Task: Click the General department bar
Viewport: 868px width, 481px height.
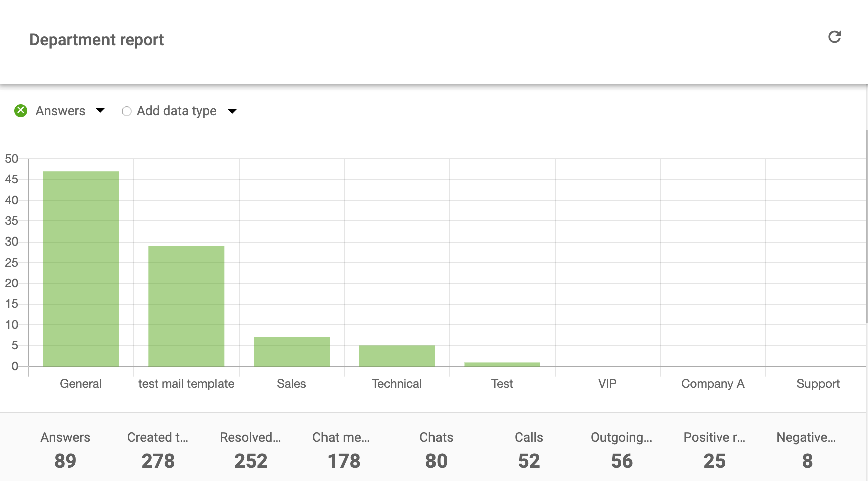Action: tap(80, 266)
